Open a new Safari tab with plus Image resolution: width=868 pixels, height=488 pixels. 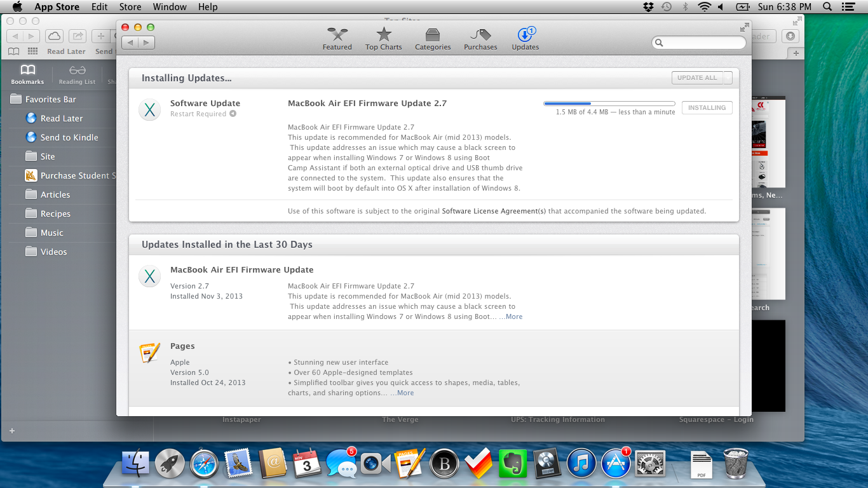click(x=797, y=53)
